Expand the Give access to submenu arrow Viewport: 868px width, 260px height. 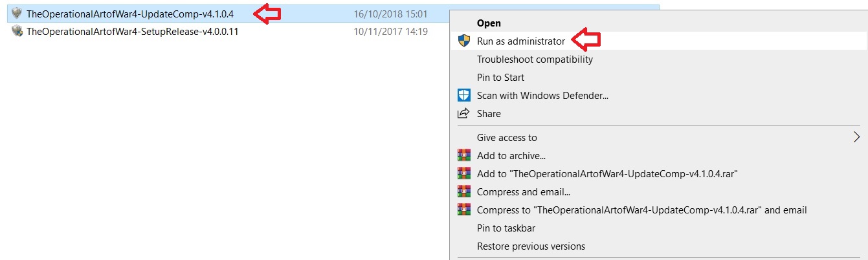coord(857,137)
